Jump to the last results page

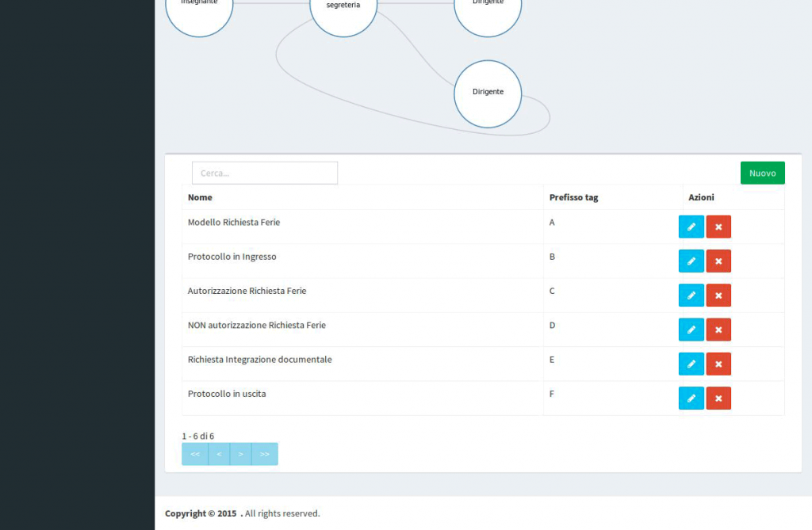pyautogui.click(x=265, y=453)
